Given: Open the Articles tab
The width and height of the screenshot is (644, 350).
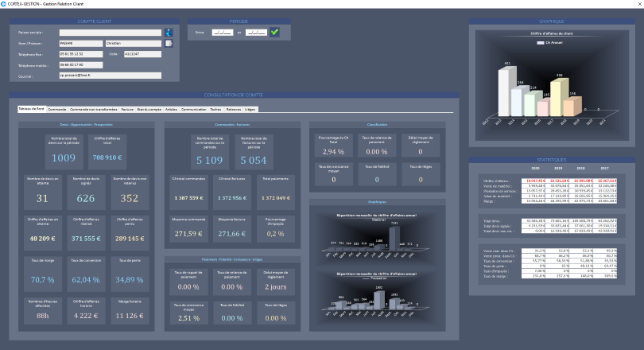Looking at the screenshot, I should [171, 109].
